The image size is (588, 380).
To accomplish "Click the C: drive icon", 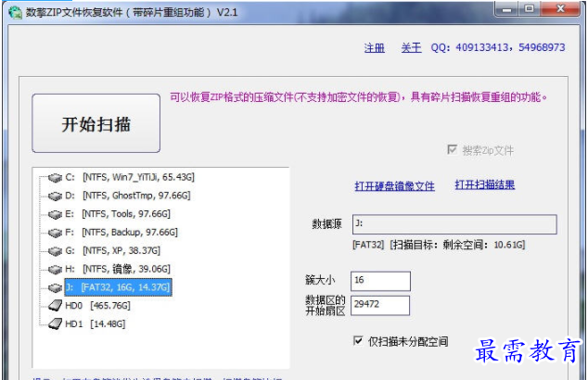I will [x=55, y=178].
